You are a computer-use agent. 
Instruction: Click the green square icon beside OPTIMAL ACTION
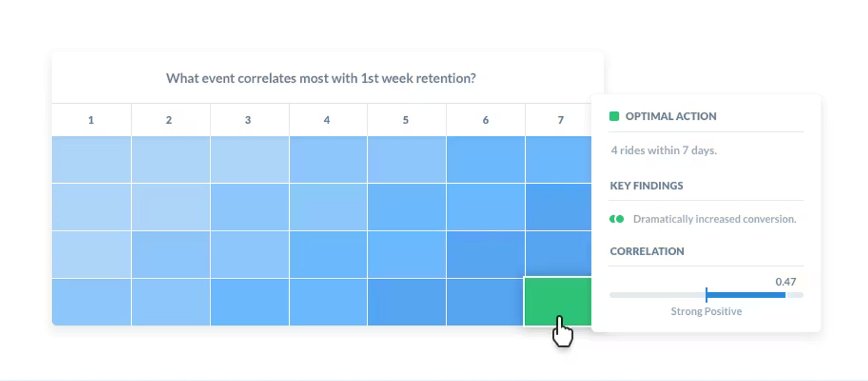(614, 116)
